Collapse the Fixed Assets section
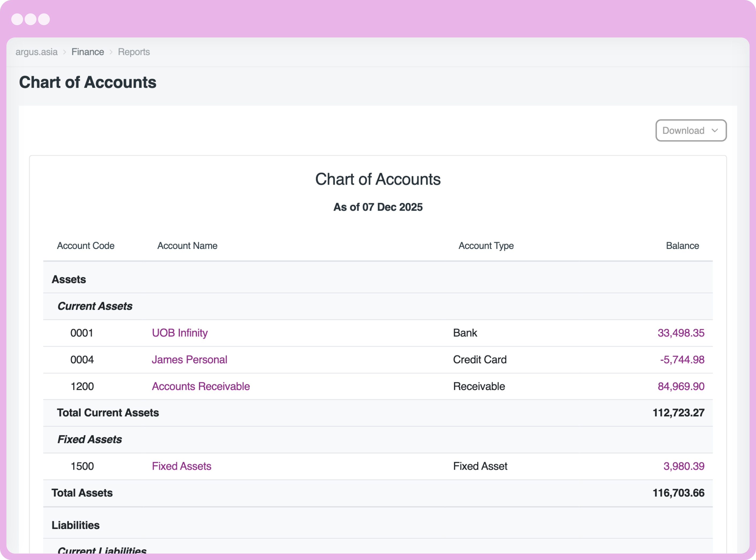 click(89, 439)
